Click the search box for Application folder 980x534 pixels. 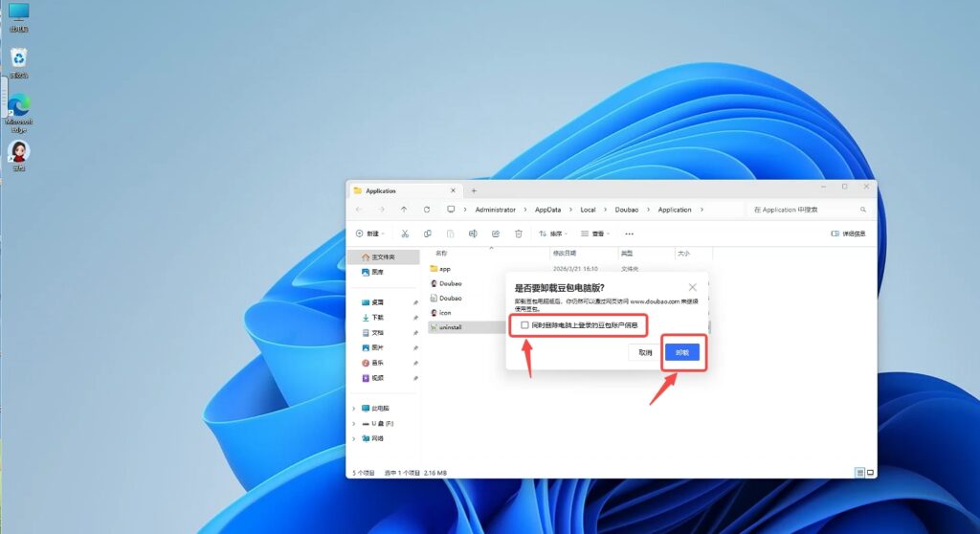pyautogui.click(x=807, y=210)
